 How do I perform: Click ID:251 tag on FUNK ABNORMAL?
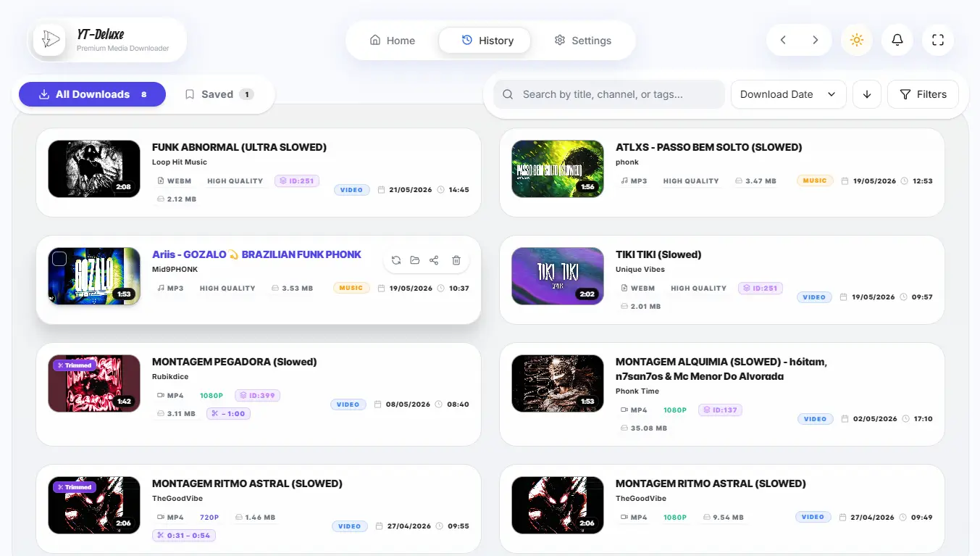pyautogui.click(x=297, y=181)
